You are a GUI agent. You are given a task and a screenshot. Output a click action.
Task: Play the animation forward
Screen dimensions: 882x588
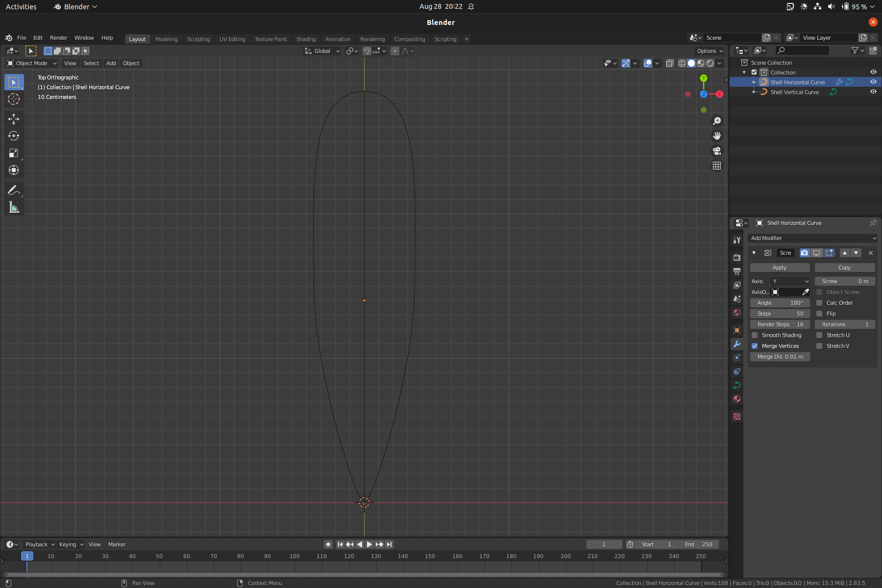click(369, 544)
